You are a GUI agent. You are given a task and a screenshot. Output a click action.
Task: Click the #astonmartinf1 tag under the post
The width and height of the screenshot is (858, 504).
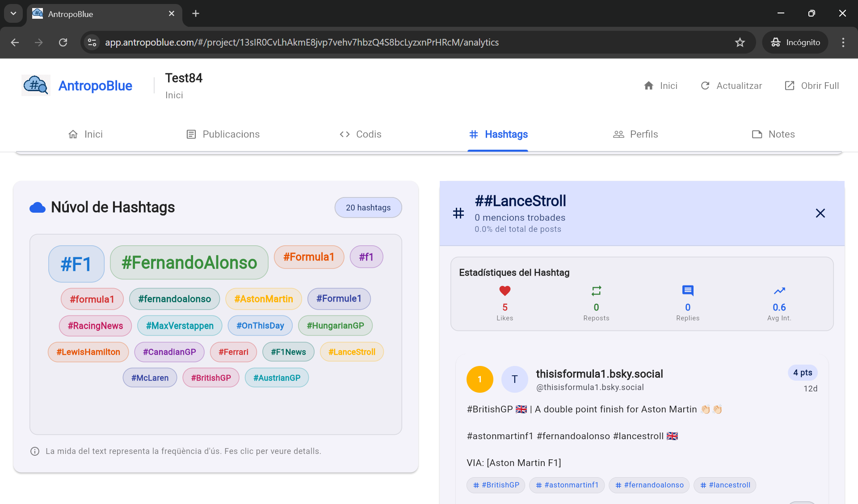pos(567,485)
